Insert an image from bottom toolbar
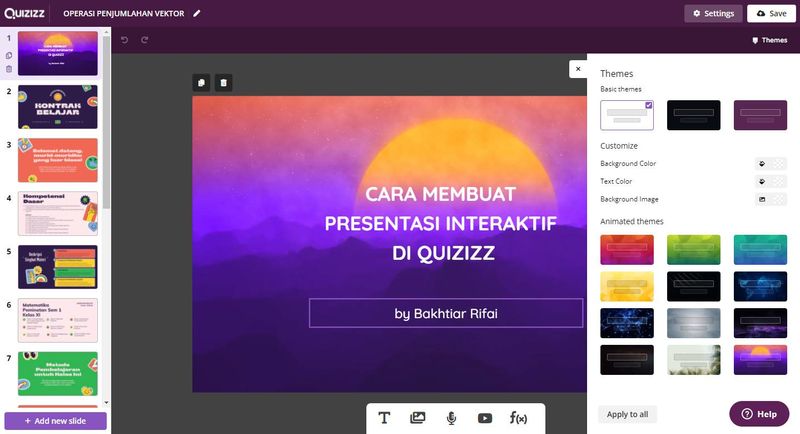800x434 pixels. point(417,418)
